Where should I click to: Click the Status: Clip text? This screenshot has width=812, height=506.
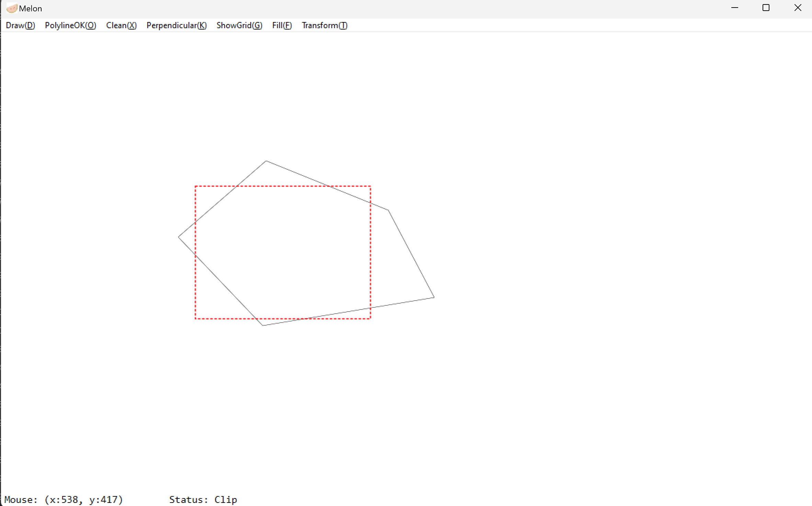[x=203, y=499]
